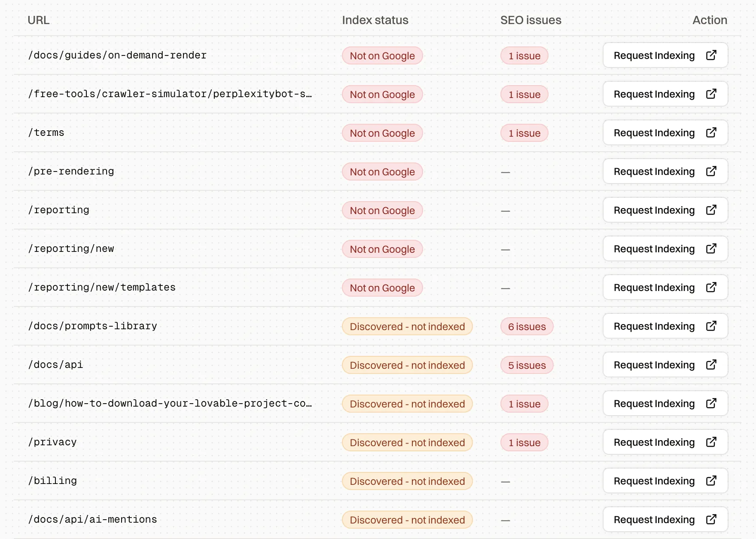This screenshot has width=756, height=539.
Task: Open the 1 issue badge for /privacy
Action: pyautogui.click(x=524, y=443)
